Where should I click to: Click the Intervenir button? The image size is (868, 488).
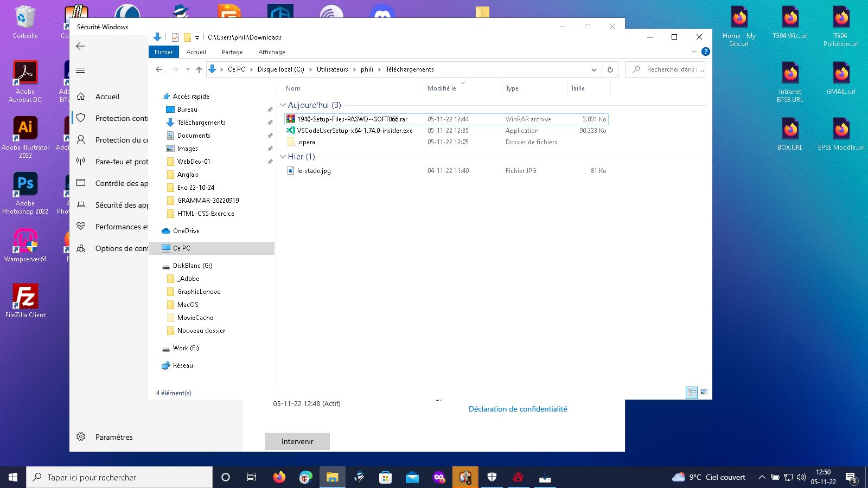tap(297, 441)
